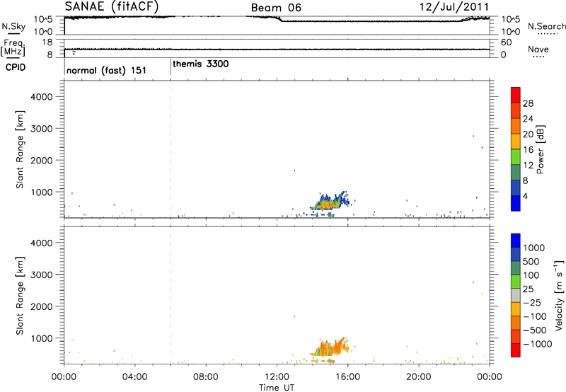This screenshot has height=392, width=566.
Task: Click the date "12/Jul/2011"
Action: click(x=454, y=6)
